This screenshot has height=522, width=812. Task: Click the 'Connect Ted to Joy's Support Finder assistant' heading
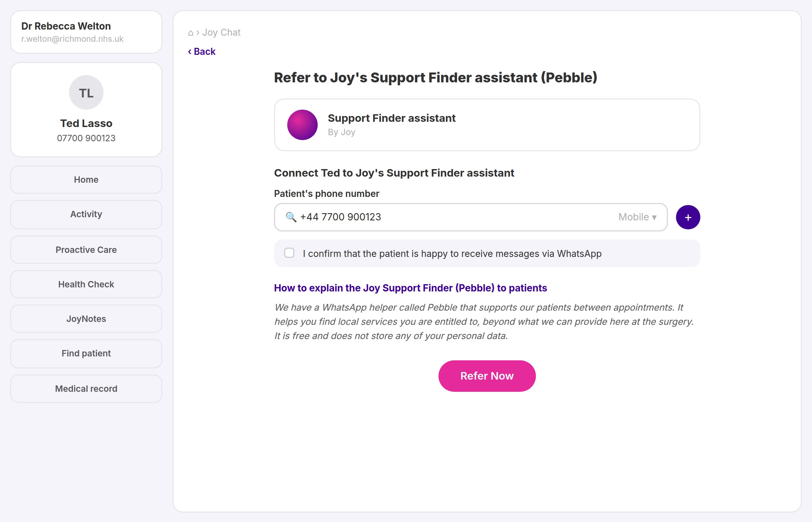(x=394, y=173)
